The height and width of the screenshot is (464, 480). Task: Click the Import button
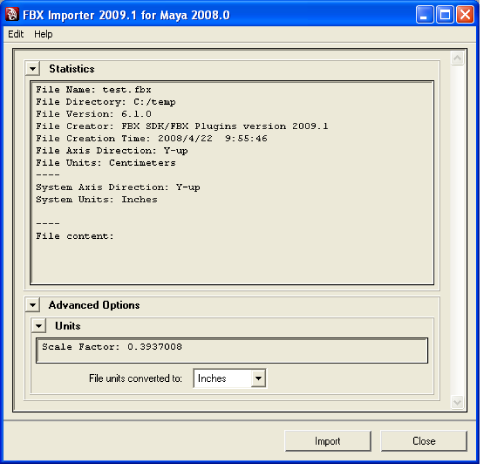point(328,441)
